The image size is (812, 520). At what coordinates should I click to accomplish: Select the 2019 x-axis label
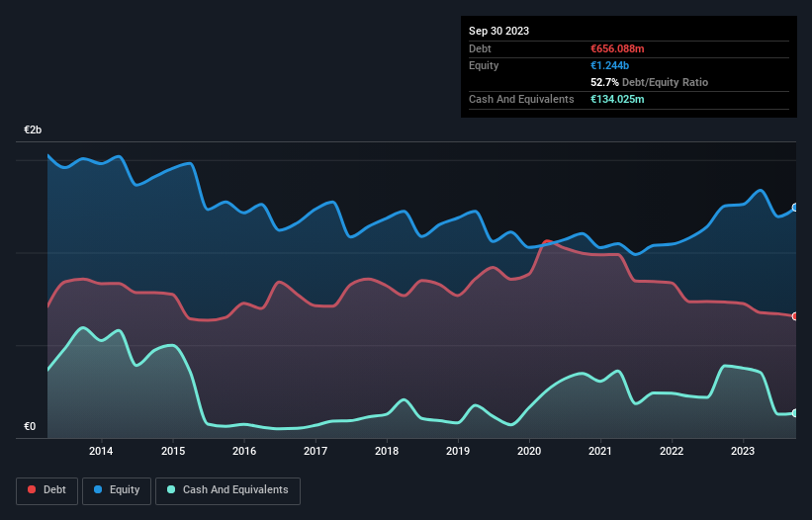[x=458, y=451]
